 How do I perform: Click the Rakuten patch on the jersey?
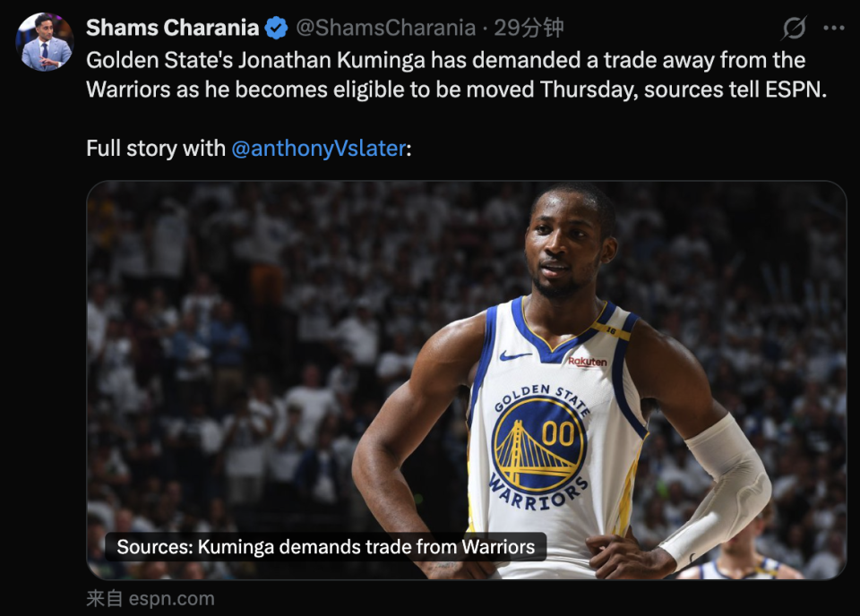coord(588,362)
